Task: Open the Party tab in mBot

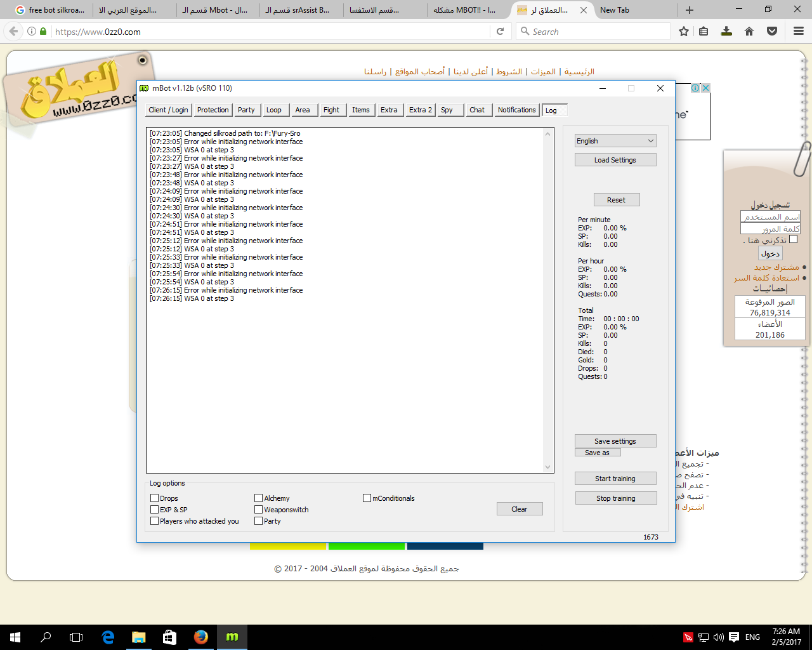Action: [246, 110]
